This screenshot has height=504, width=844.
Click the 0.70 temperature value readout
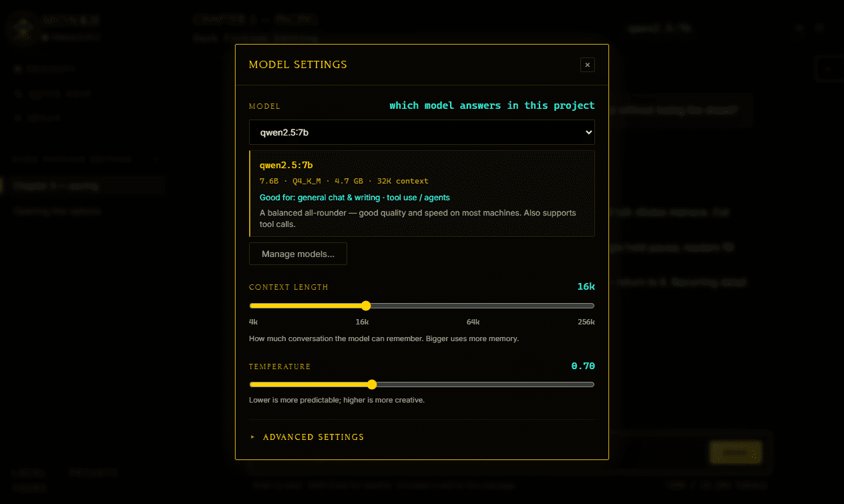583,366
